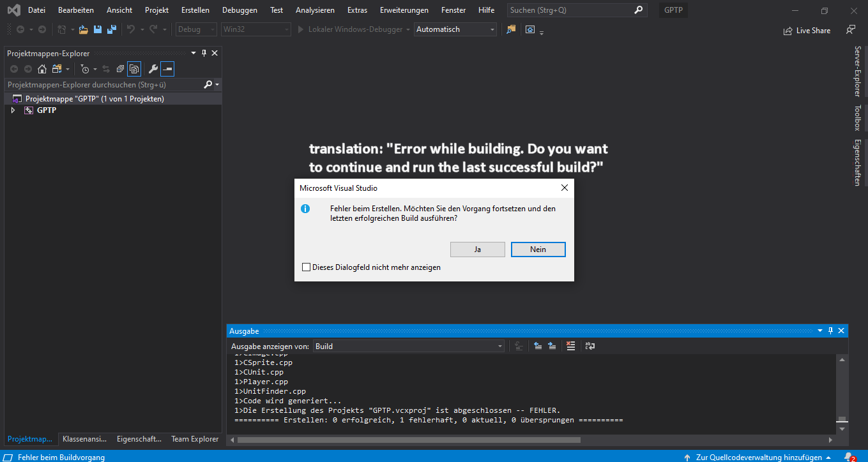Pin the Projektmappen-Explorer panel
Viewport: 868px width, 462px height.
coord(204,54)
